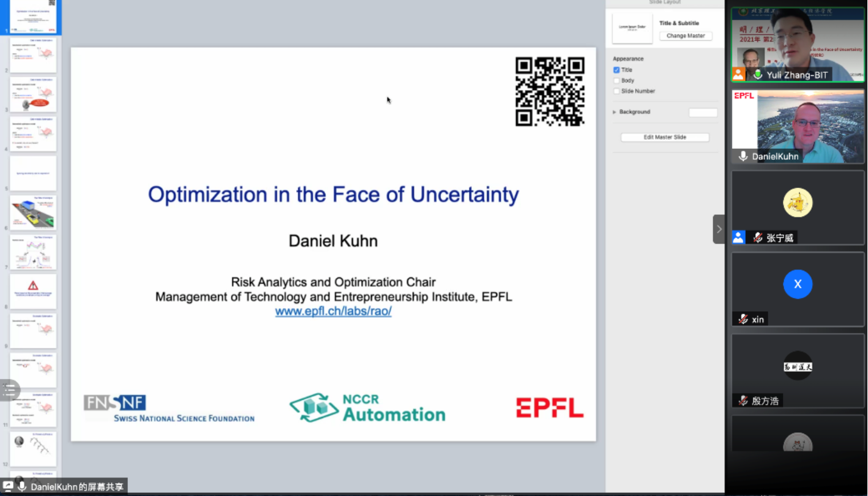Select slide 6 thumbnail in navigator
This screenshot has width=868, height=496.
coord(33,212)
